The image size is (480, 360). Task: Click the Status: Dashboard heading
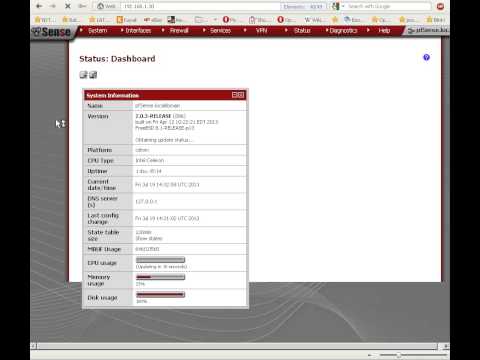tap(117, 59)
